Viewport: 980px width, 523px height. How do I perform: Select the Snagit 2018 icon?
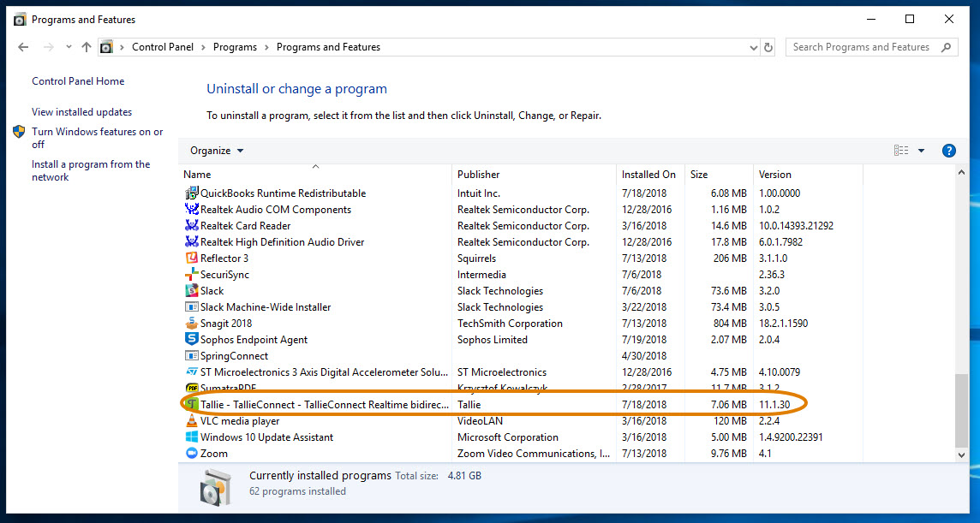192,323
